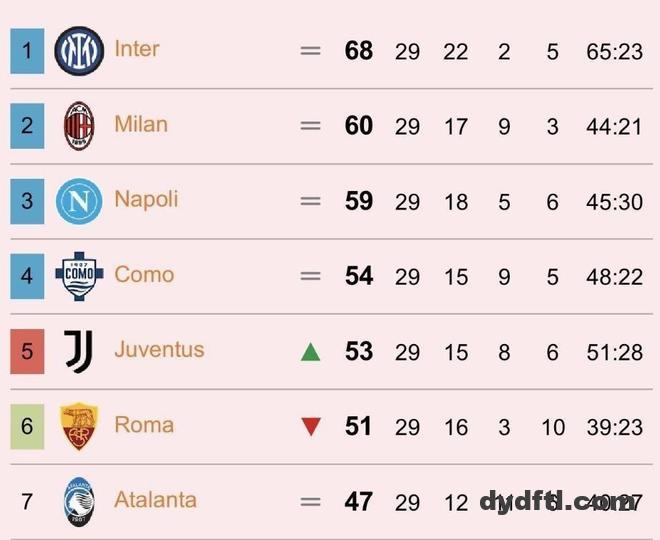This screenshot has height=540, width=660.
Task: Open the Como team link
Action: (144, 274)
